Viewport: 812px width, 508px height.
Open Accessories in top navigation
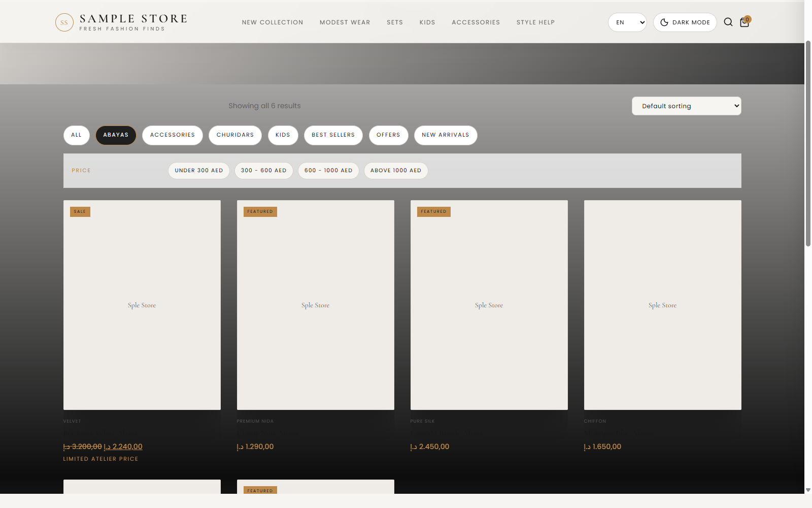pyautogui.click(x=476, y=22)
